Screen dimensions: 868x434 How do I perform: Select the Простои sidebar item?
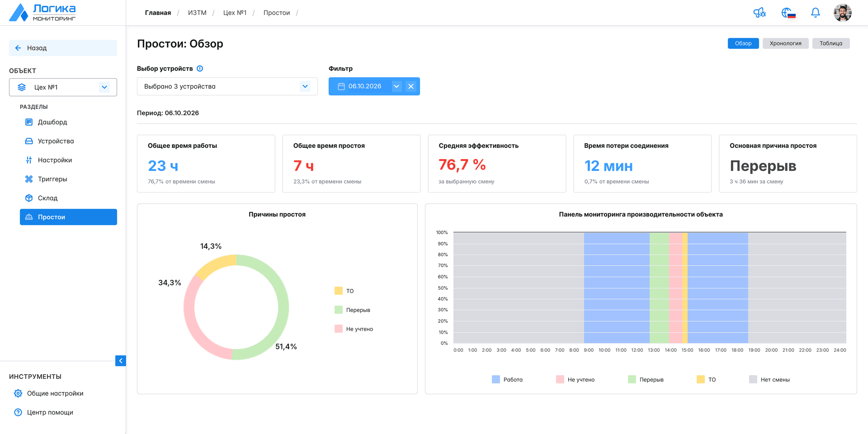[x=68, y=217]
